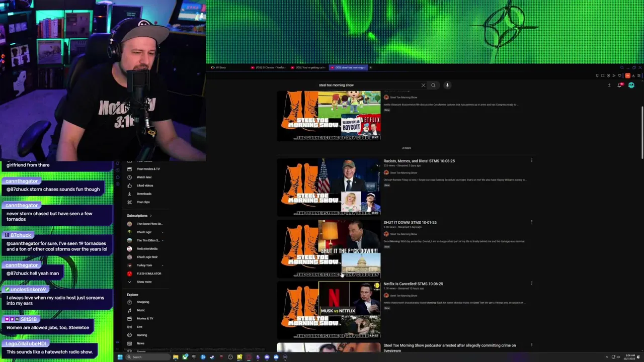Viewport: 644px width, 362px height.
Task: Open options menu for SHUT IT DOWN video
Action: click(531, 222)
